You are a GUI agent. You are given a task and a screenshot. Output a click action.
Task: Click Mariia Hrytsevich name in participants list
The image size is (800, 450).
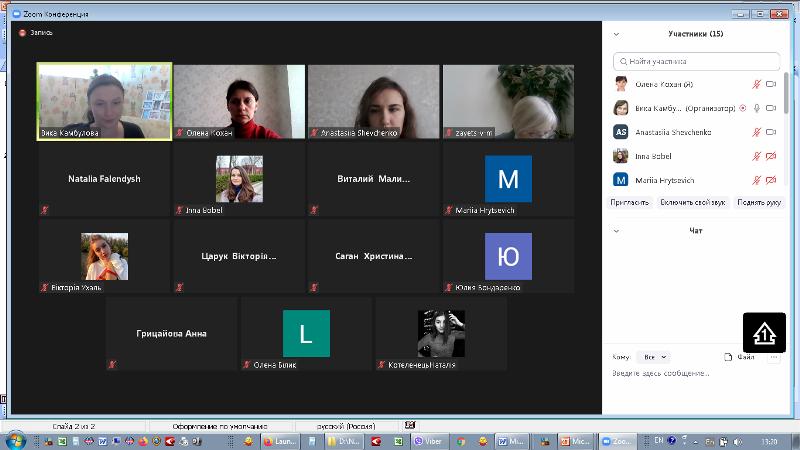point(664,180)
